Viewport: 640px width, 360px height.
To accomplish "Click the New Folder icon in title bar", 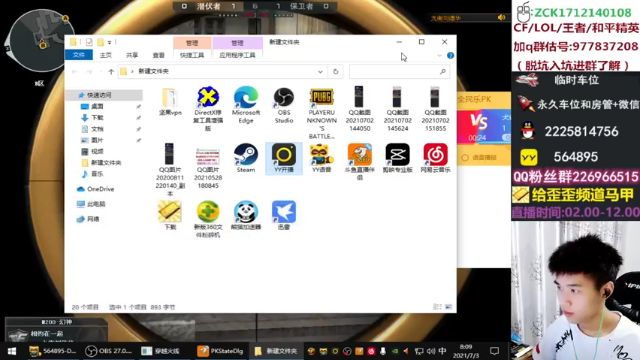I will pyautogui.click(x=100, y=42).
